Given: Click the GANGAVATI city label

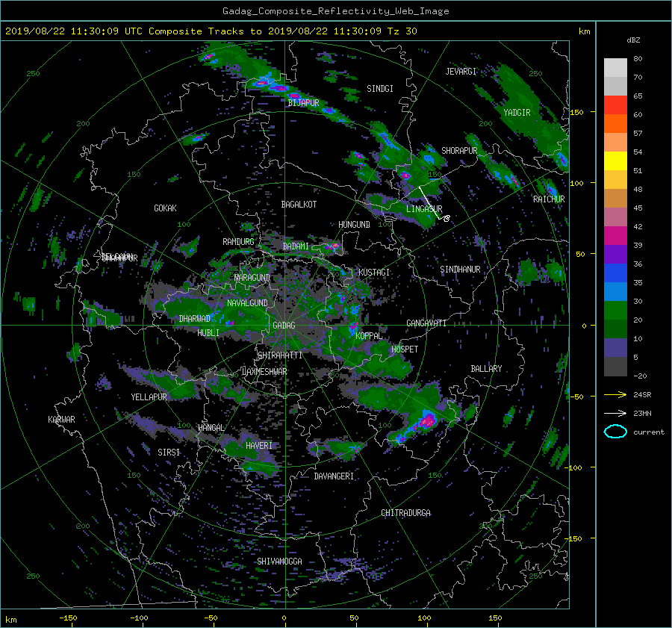Looking at the screenshot, I should click(426, 323).
